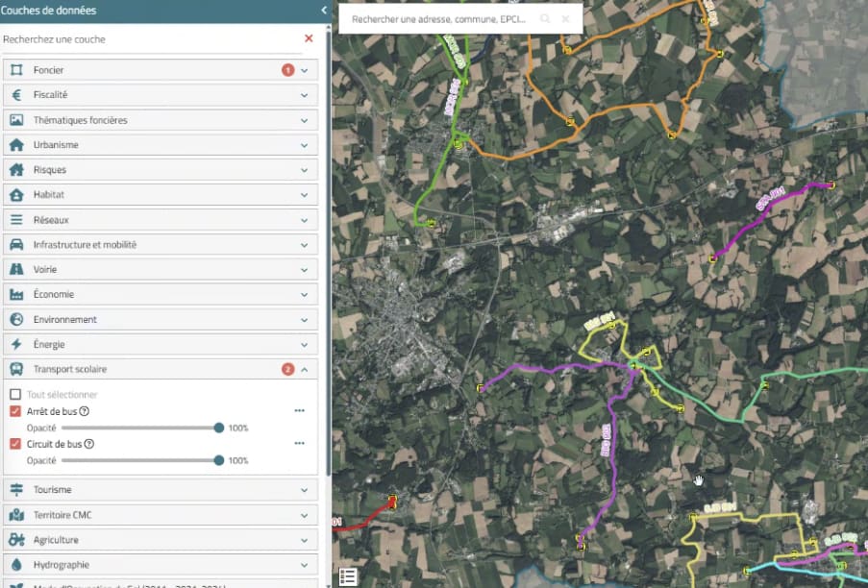Click the help icon beside Circuit de bus
The height and width of the screenshot is (588, 868).
tap(89, 444)
